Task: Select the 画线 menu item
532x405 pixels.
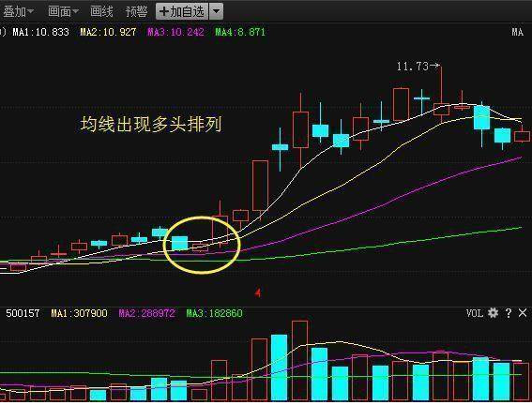Action: tap(101, 11)
